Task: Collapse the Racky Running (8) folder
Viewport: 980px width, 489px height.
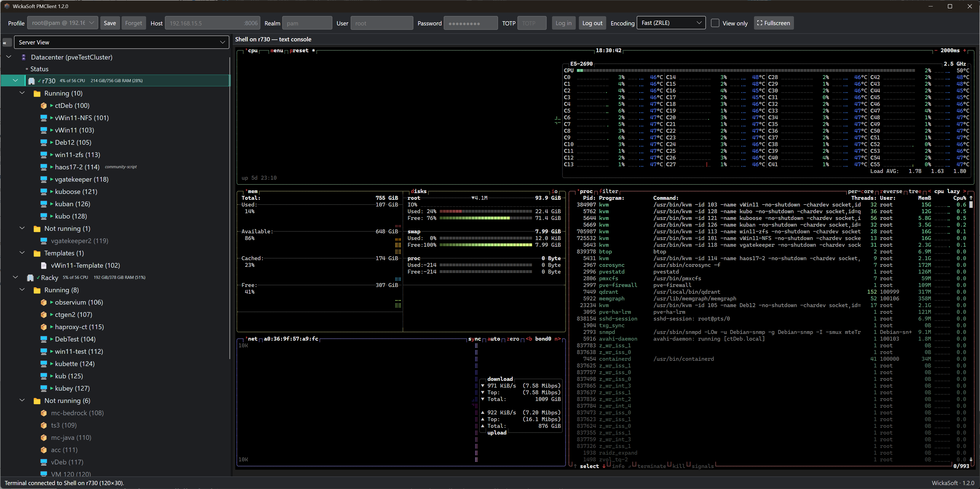Action: (x=22, y=290)
